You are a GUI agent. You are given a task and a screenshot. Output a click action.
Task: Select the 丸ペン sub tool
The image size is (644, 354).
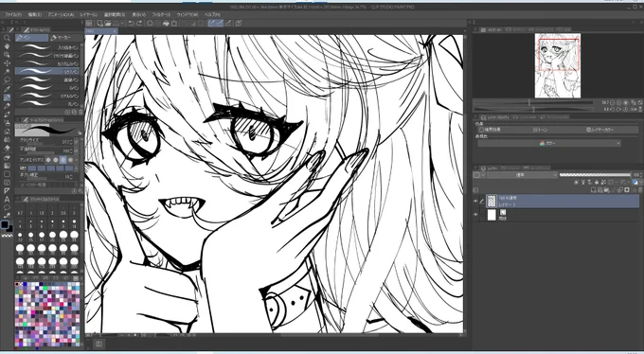coord(47,103)
